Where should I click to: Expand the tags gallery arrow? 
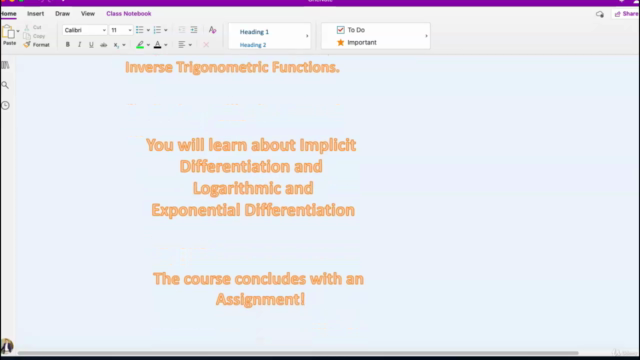[427, 36]
